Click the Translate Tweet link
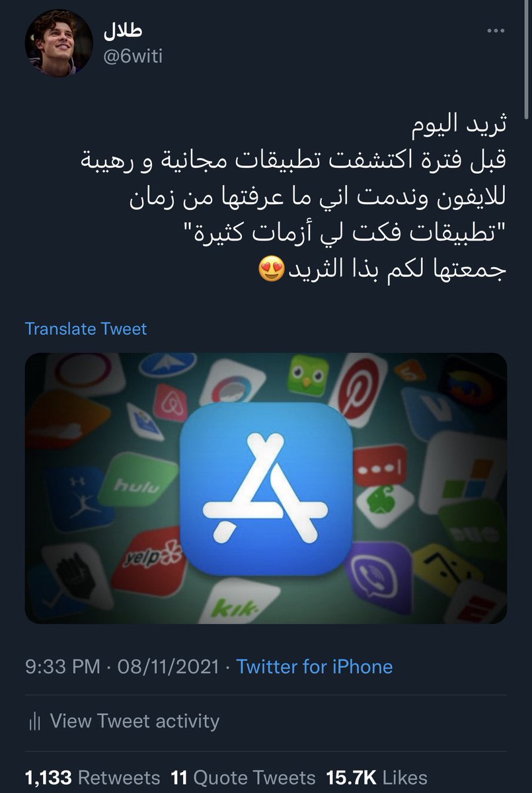Viewport: 532px width, 793px height. tap(86, 328)
